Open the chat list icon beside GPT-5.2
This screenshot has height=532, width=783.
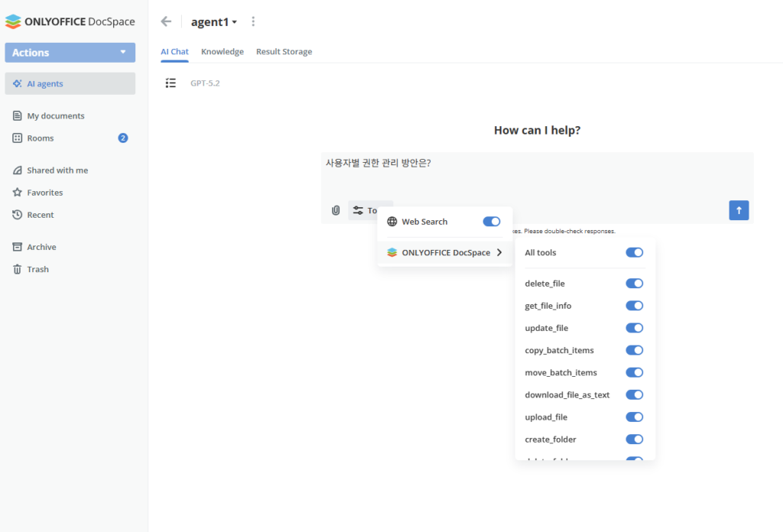[171, 83]
